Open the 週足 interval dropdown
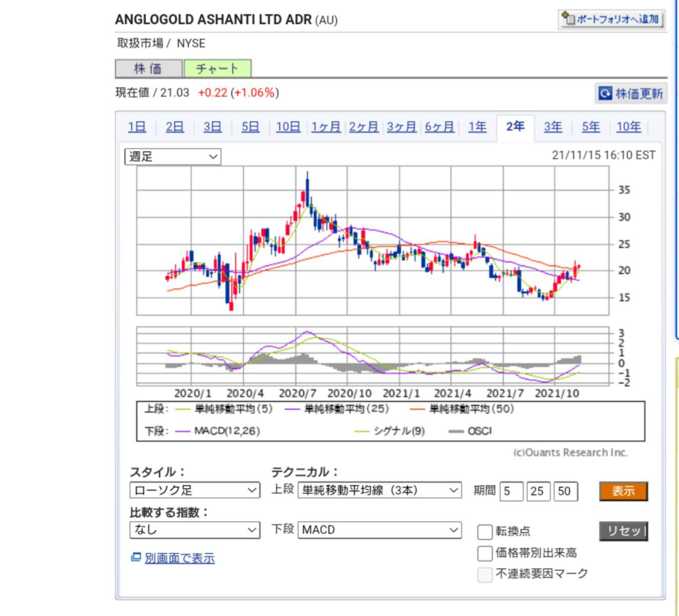This screenshot has height=616, width=679. pos(173,157)
